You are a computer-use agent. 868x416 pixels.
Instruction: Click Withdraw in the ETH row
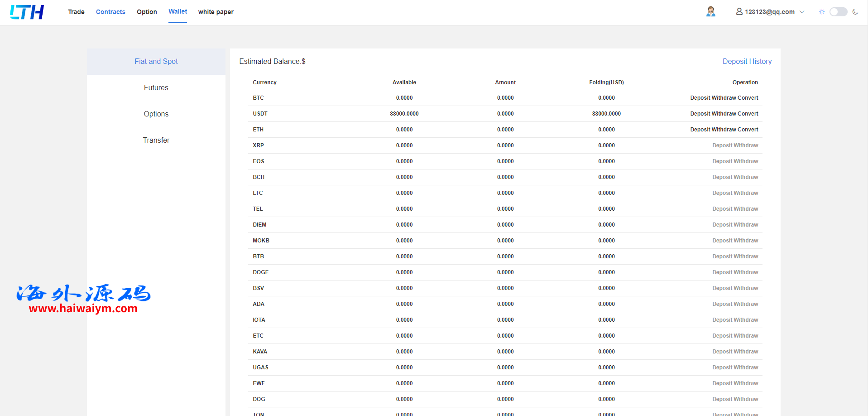tap(724, 130)
